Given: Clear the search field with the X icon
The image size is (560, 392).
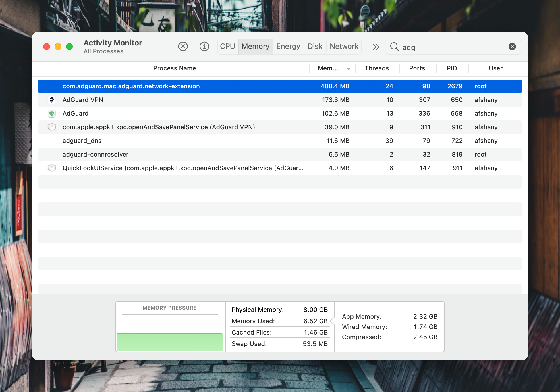Looking at the screenshot, I should [x=512, y=47].
